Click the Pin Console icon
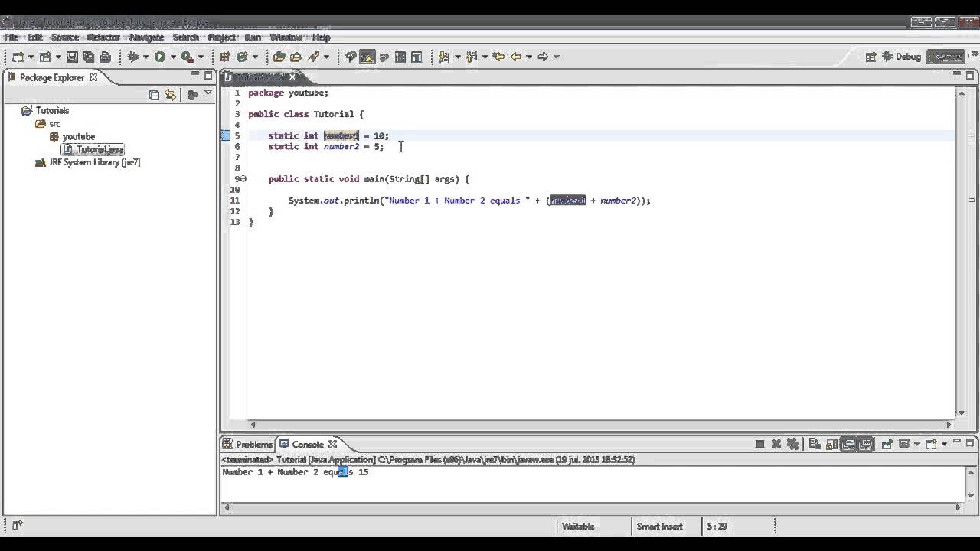Viewport: 980px width, 551px height. pos(887,444)
